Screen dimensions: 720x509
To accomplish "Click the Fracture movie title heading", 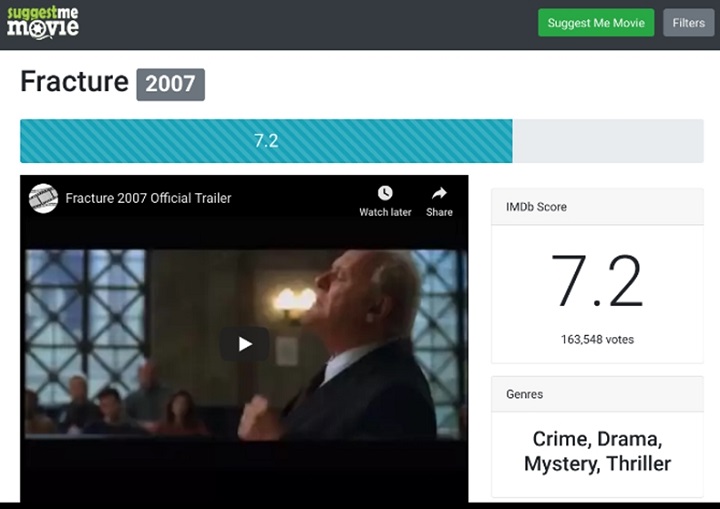I will pyautogui.click(x=75, y=82).
